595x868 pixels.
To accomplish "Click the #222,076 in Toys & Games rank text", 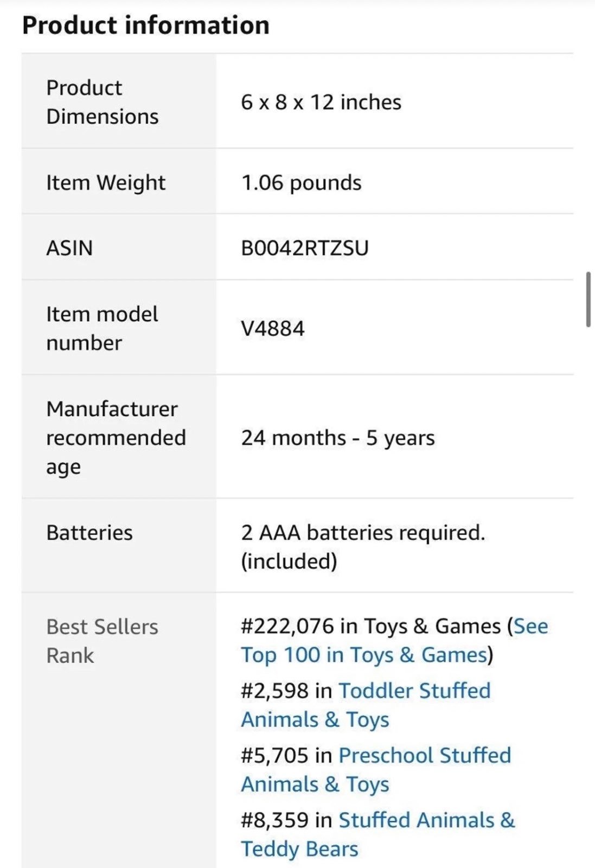I will click(x=371, y=626).
